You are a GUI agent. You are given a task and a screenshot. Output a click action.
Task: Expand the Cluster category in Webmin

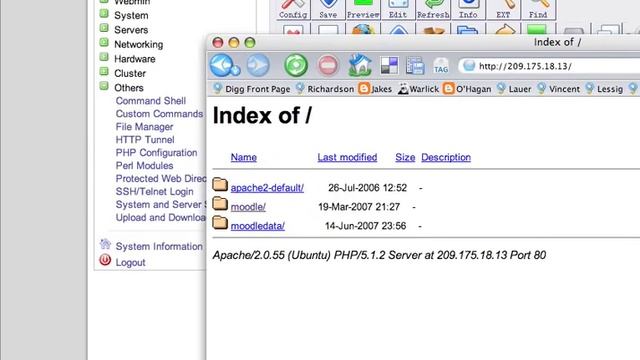pyautogui.click(x=104, y=71)
